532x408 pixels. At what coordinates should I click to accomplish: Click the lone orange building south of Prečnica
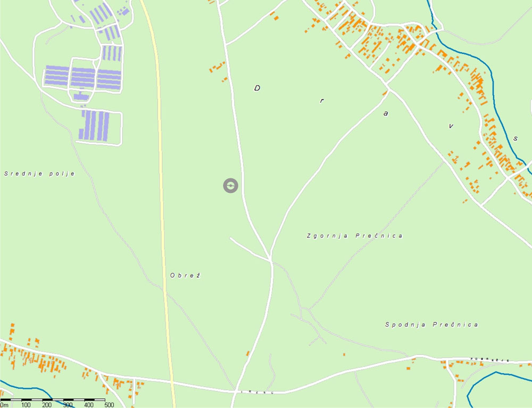344,354
